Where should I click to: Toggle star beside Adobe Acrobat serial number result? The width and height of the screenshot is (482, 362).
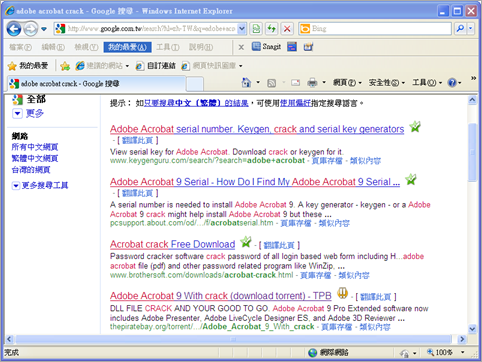(415, 127)
